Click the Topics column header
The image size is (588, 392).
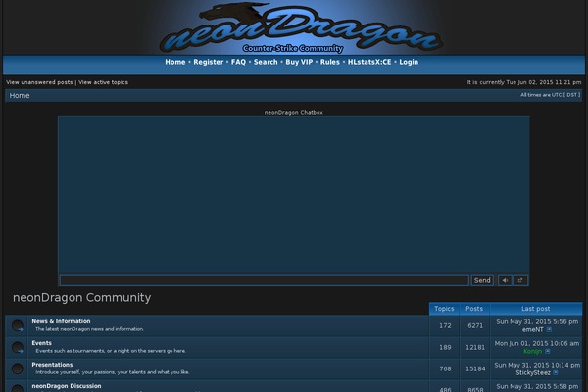(x=444, y=309)
